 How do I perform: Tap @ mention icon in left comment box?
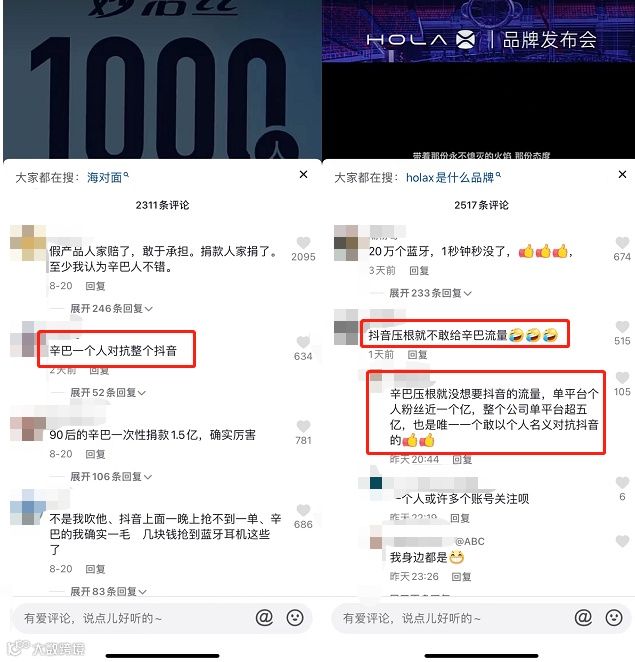click(x=264, y=618)
